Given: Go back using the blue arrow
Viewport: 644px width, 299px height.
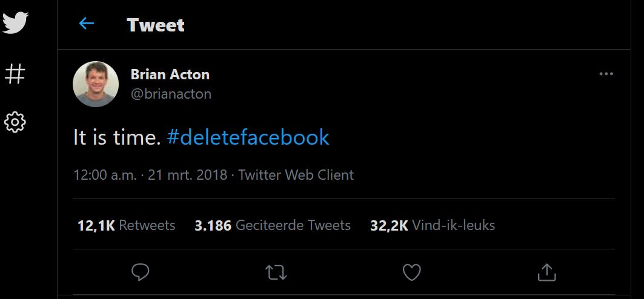Looking at the screenshot, I should point(87,24).
